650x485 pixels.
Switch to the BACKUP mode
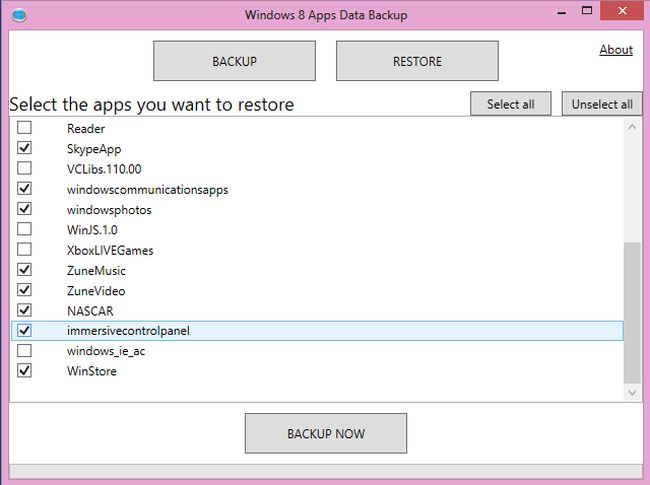tap(235, 61)
